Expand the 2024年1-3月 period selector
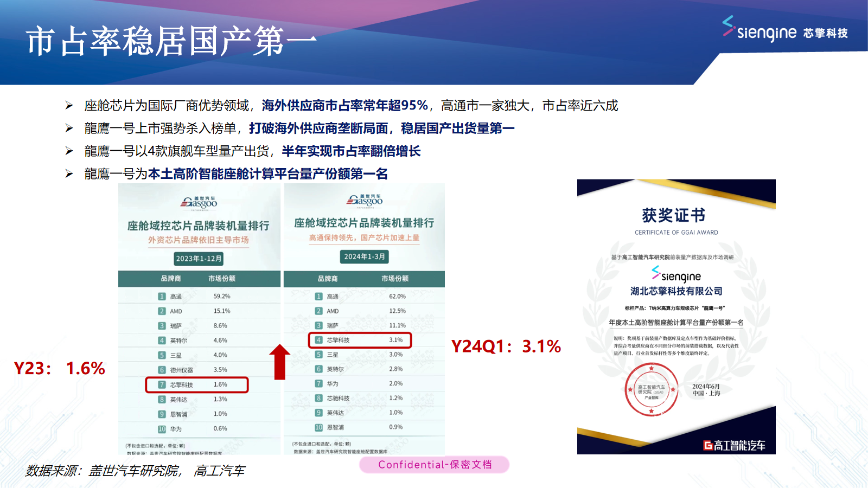 [x=365, y=258]
